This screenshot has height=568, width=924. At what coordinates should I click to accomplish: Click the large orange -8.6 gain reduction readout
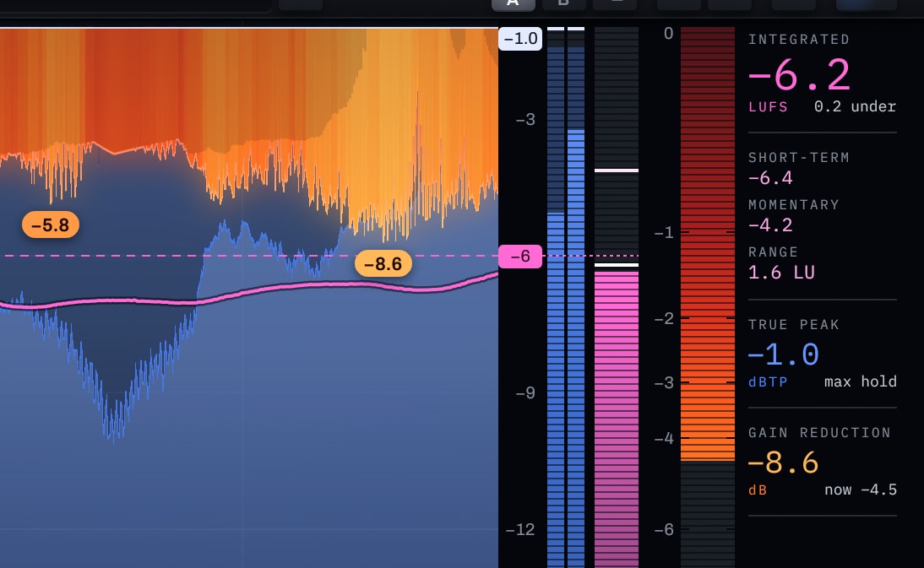tap(783, 463)
